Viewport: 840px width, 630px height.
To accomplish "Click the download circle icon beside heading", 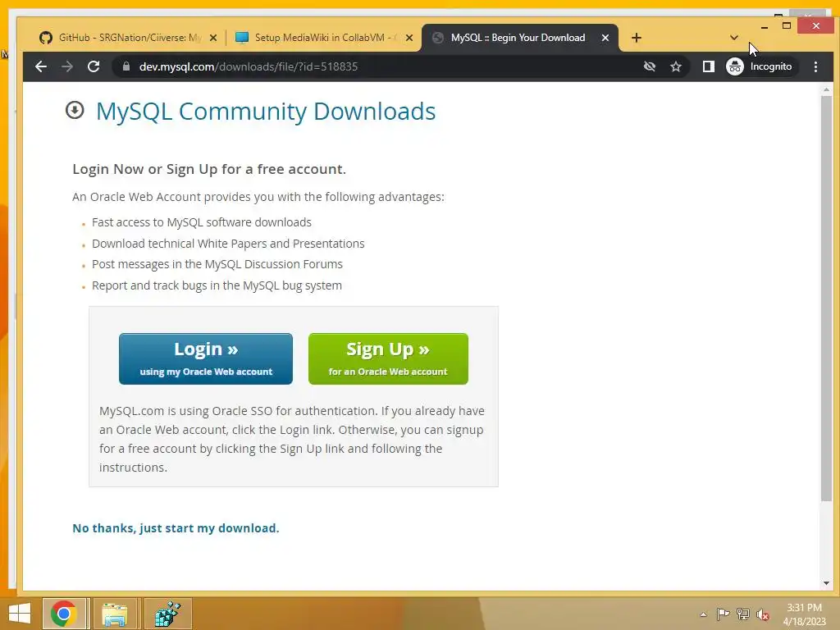I will pos(75,110).
